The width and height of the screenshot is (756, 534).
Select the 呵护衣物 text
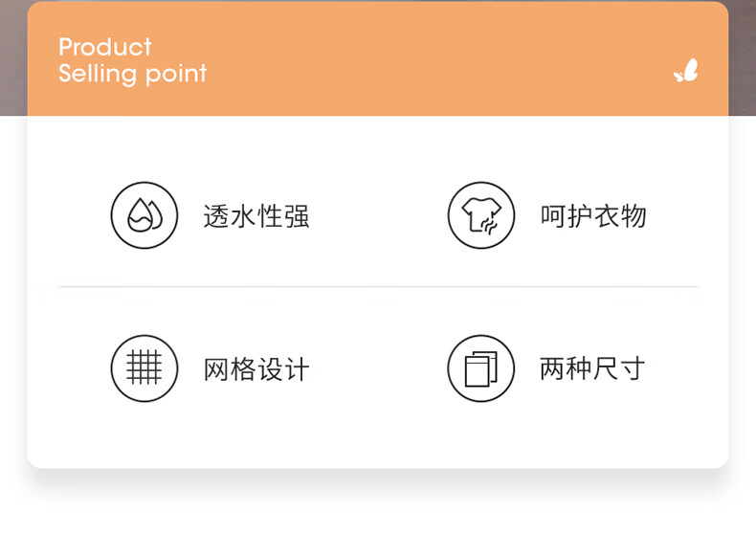[593, 216]
